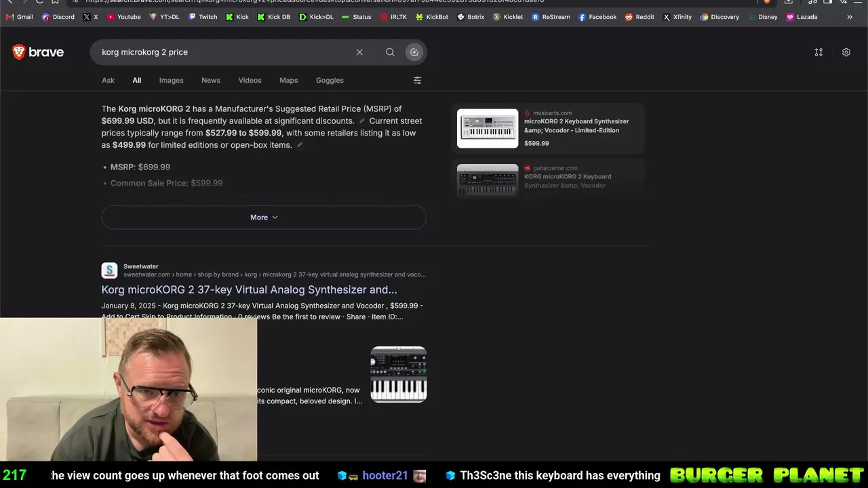
Task: Open the Lazada bookmark
Action: pos(802,17)
